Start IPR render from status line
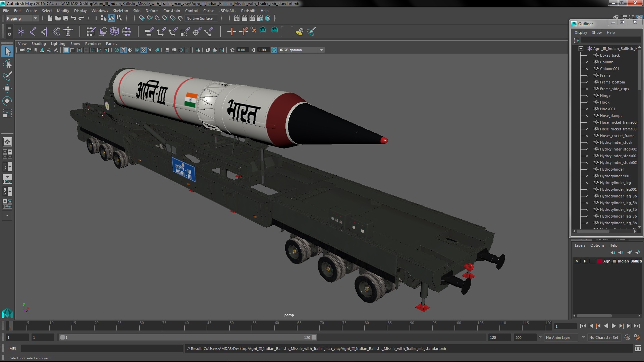This screenshot has width=644, height=362. pyautogui.click(x=252, y=18)
